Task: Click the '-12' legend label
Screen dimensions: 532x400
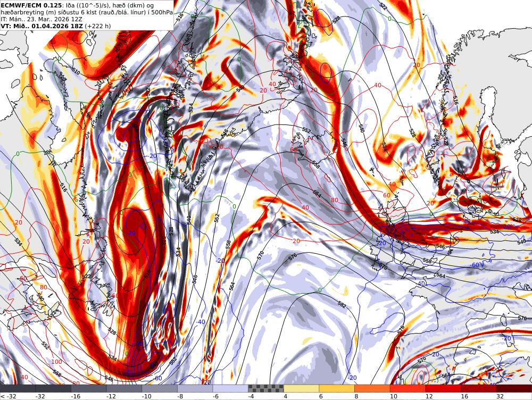Action: pos(111,396)
